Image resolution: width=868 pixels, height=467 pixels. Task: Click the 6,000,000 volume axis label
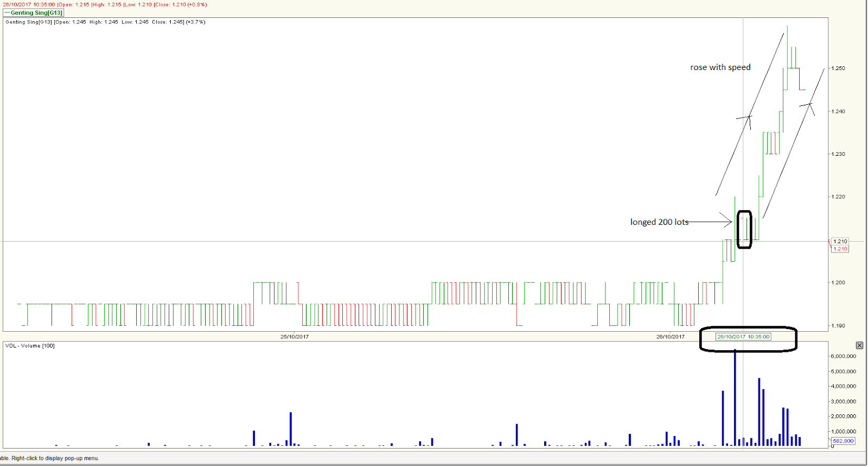844,356
